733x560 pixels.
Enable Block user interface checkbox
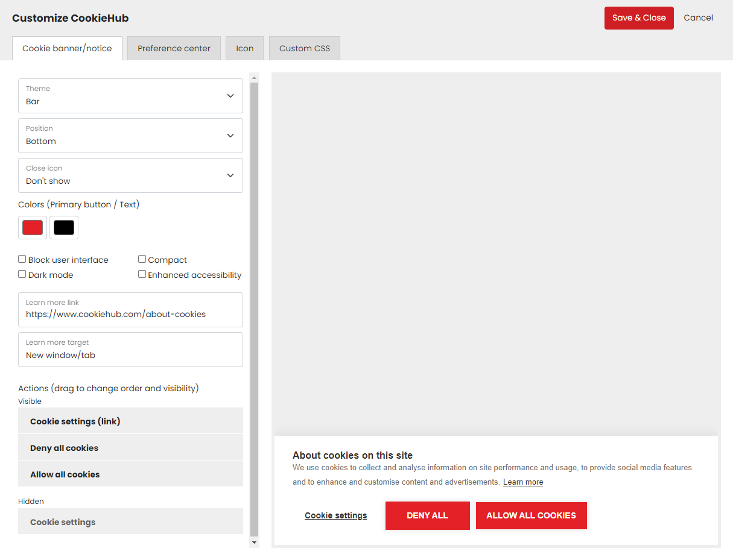click(22, 259)
